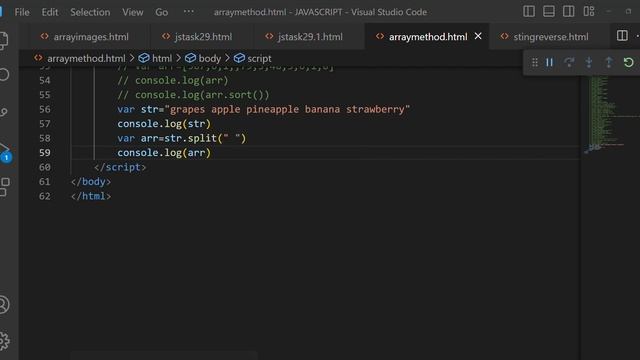640x360 pixels.
Task: Grab the debug toolbar drag handle
Action: [534, 62]
